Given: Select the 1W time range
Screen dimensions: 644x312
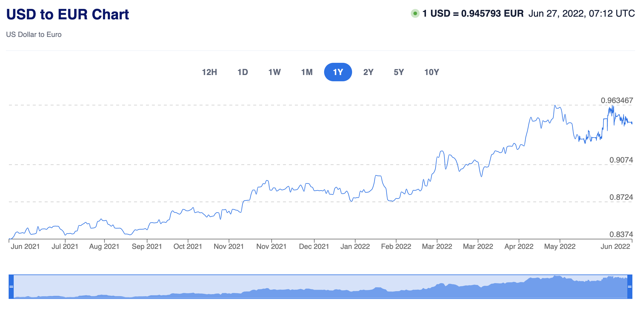Looking at the screenshot, I should [274, 72].
